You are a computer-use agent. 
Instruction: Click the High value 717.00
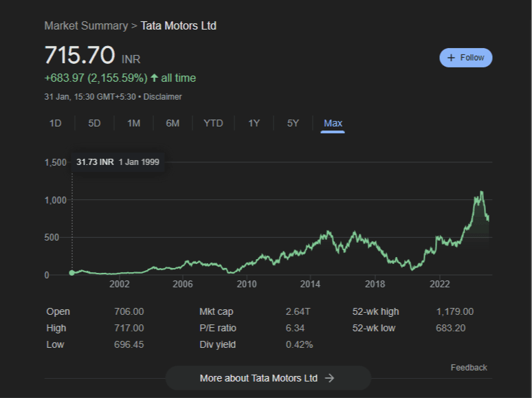click(129, 328)
